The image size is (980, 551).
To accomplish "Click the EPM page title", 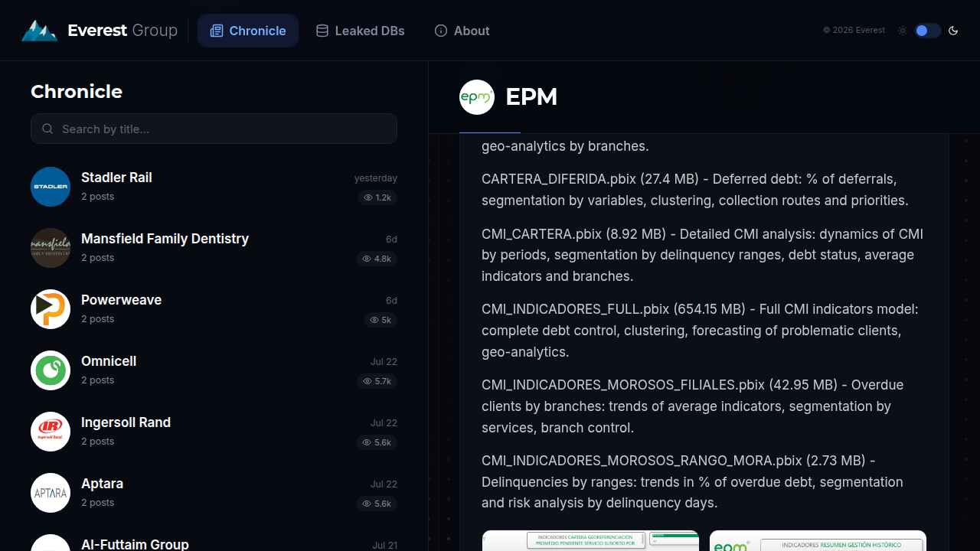I will (531, 97).
